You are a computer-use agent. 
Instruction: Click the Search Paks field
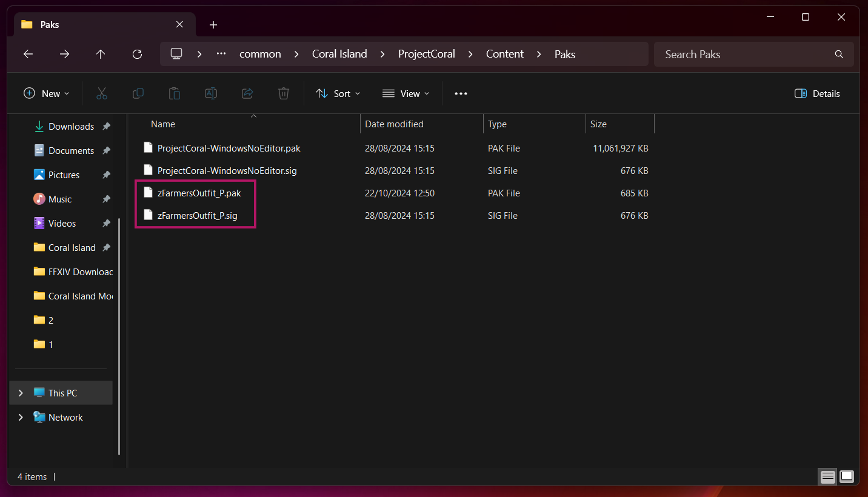pyautogui.click(x=754, y=54)
